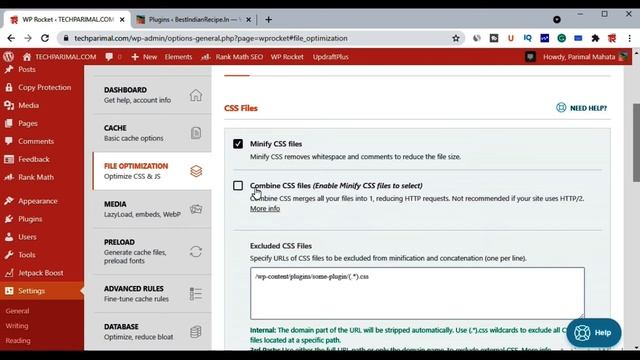
Task: Switch to the Plugins BestIndianRecipe tab
Action: point(194,20)
